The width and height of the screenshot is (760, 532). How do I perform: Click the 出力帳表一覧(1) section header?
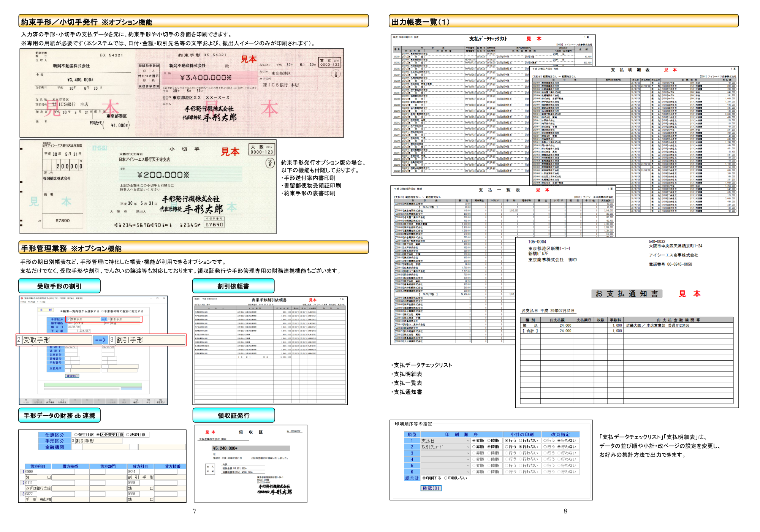tap(564, 21)
